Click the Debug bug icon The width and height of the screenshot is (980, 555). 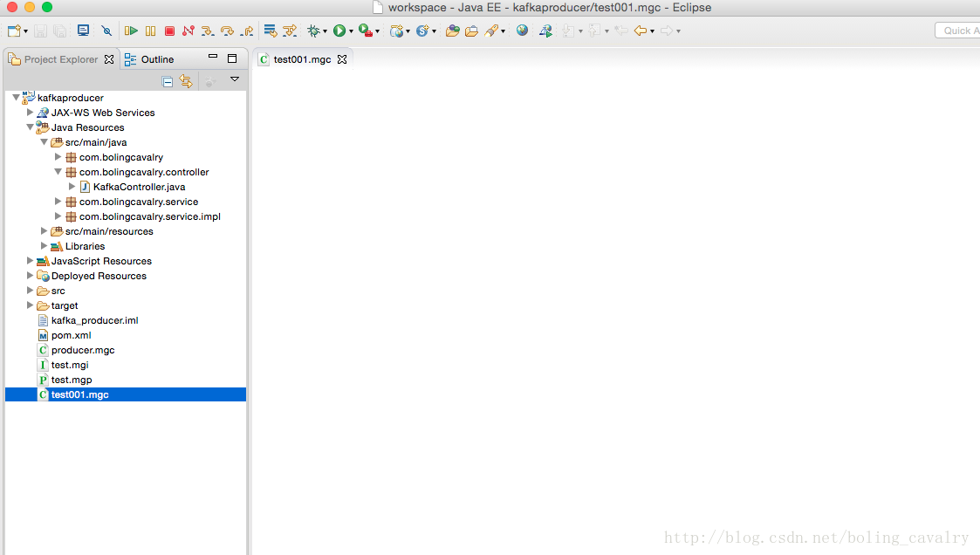pos(314,31)
